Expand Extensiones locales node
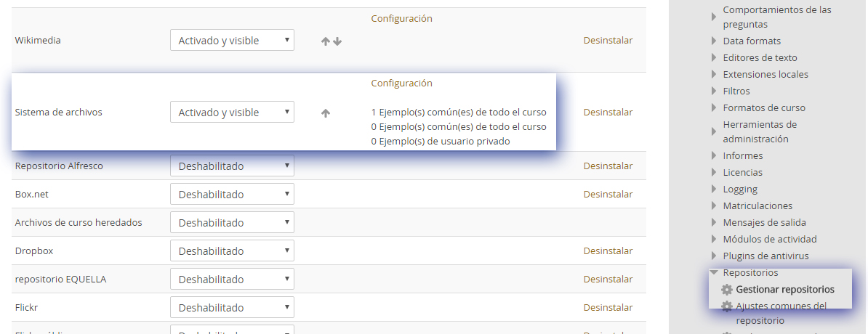868x334 pixels. tap(714, 74)
